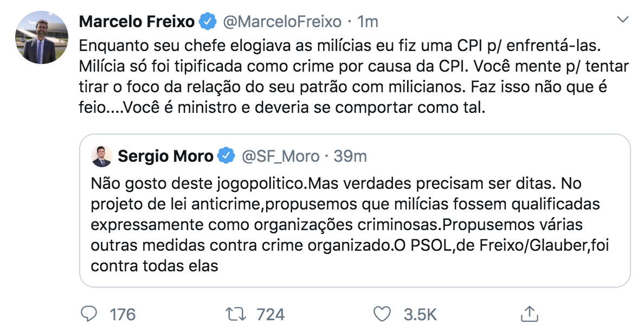Open the share tweet icon
Screen dimensions: 644x330
[x=529, y=313]
